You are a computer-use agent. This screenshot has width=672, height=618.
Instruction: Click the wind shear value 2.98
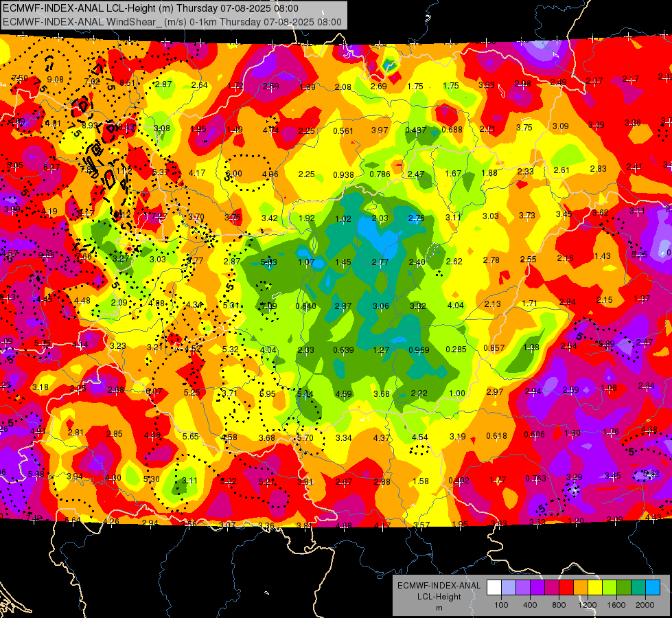[x=522, y=84]
